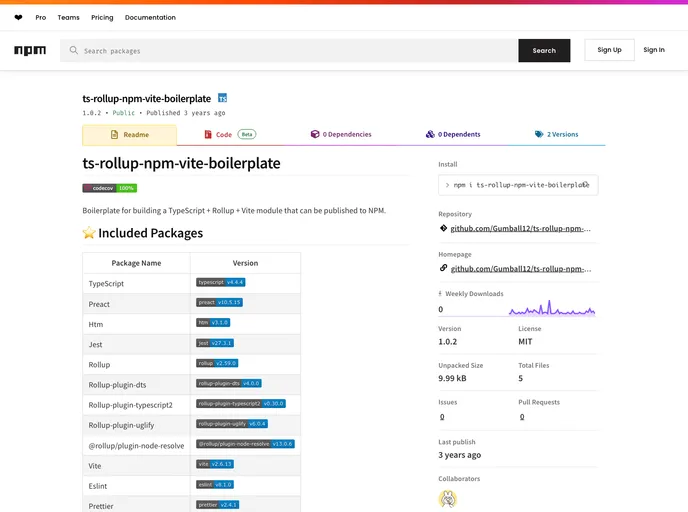Click the MIT license value
The width and height of the screenshot is (688, 512).
click(x=525, y=341)
